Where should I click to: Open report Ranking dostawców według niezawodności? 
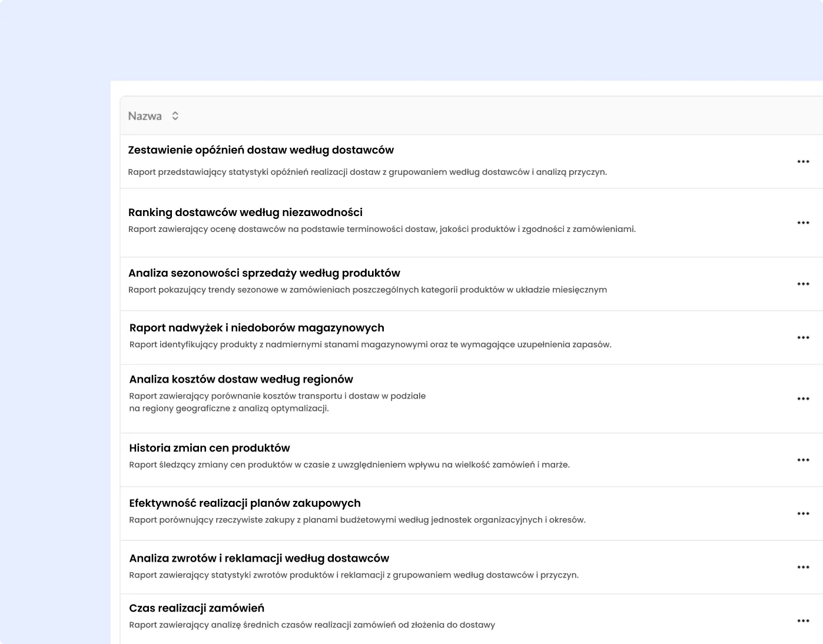point(245,213)
